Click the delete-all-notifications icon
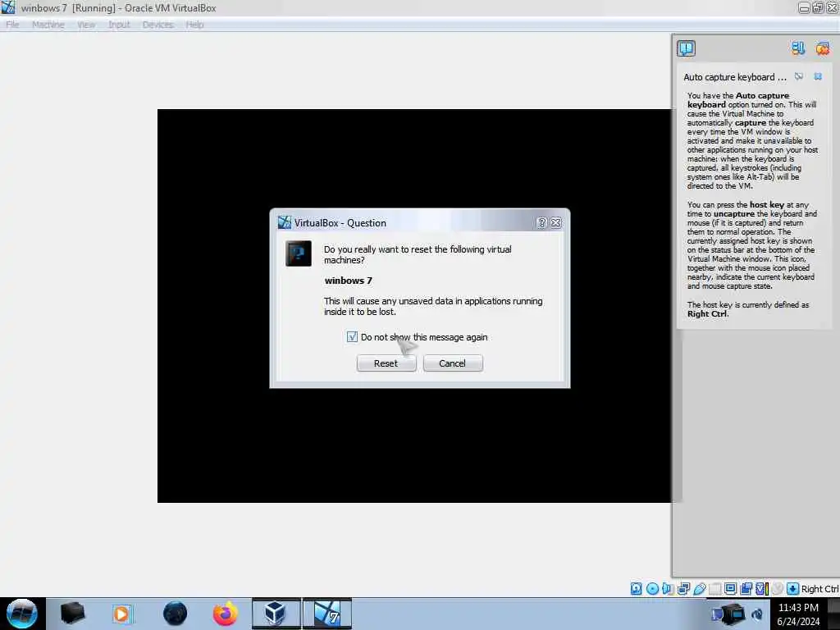Screen dimensions: 840x630 (x=823, y=48)
